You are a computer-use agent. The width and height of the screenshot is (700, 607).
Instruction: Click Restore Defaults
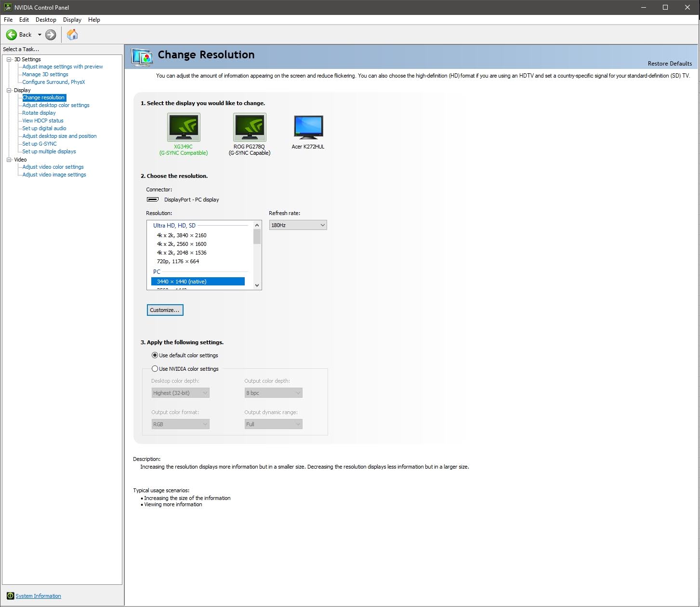(x=670, y=64)
